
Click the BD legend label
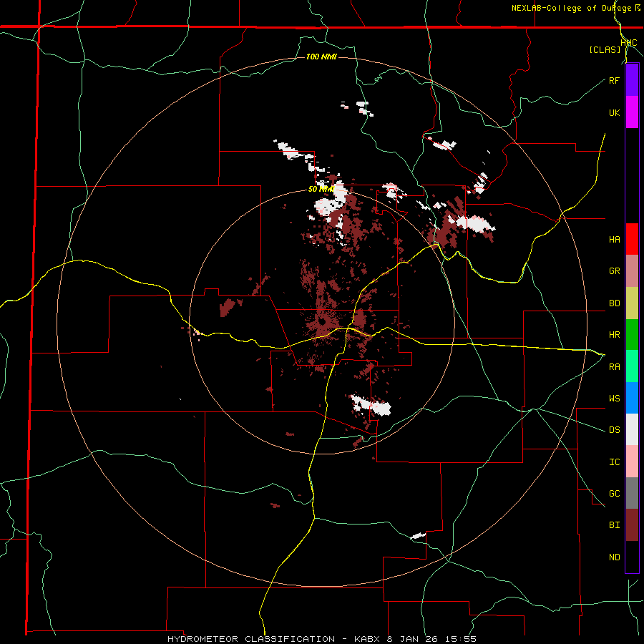(614, 303)
